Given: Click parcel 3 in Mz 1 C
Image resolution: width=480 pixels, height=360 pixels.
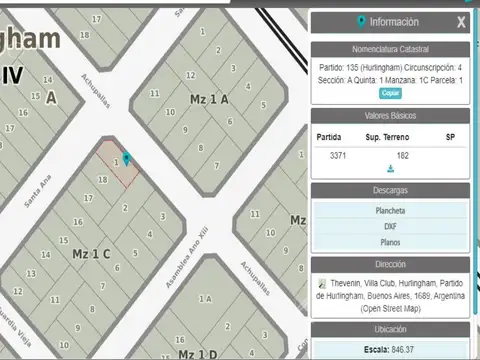Looking at the screenshot, I should pyautogui.click(x=163, y=217).
